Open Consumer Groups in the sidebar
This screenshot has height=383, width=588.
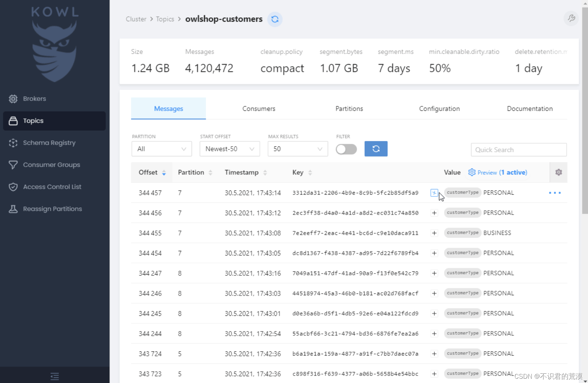coord(52,165)
